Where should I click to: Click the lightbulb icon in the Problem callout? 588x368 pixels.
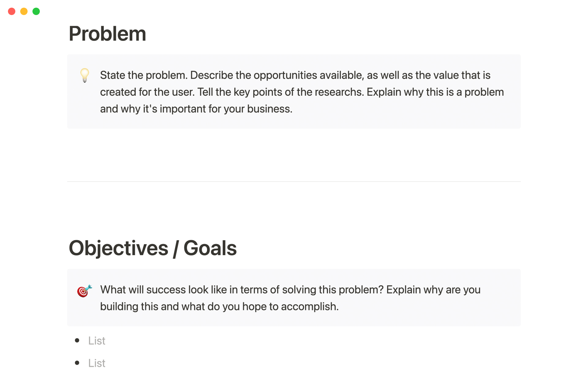[85, 75]
